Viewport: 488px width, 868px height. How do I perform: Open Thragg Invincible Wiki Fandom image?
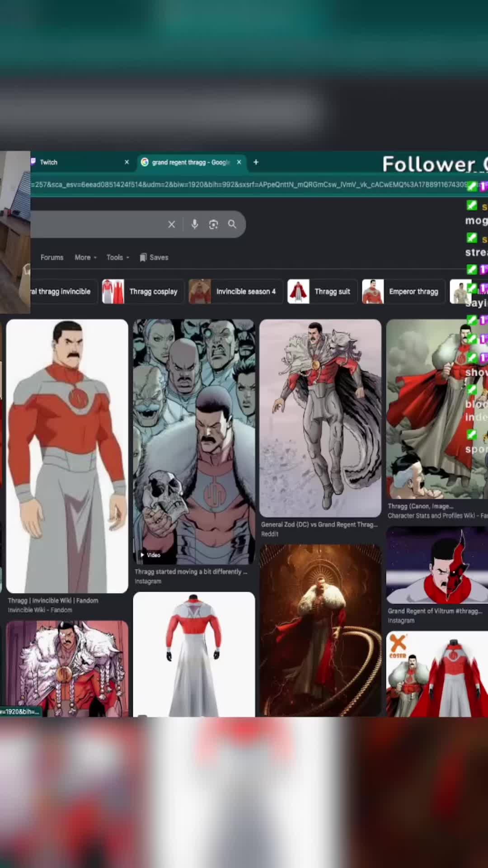(67, 456)
